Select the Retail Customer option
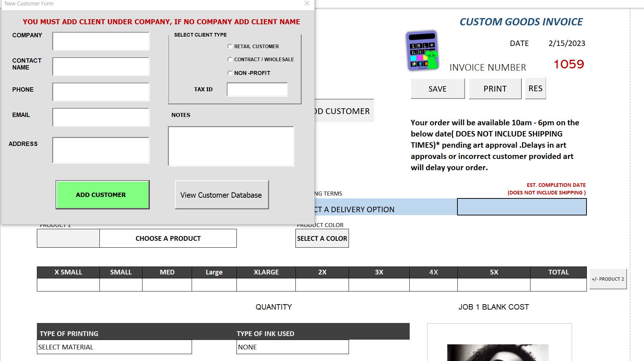This screenshot has width=644, height=361. pyautogui.click(x=230, y=46)
